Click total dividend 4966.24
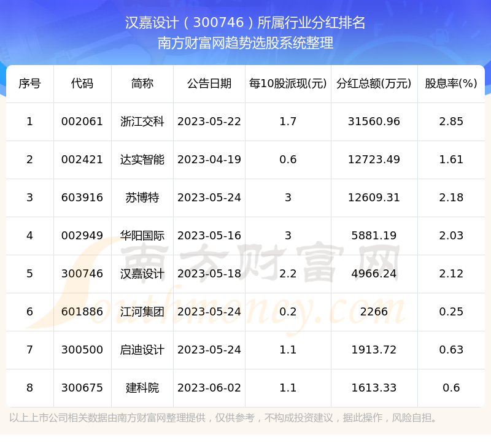The image size is (491, 448). 374,274
